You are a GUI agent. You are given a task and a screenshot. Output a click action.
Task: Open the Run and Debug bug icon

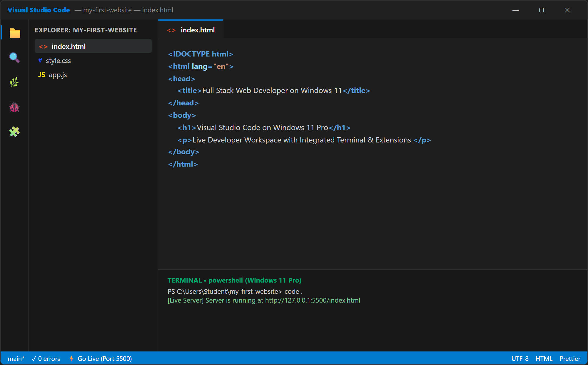(x=14, y=107)
